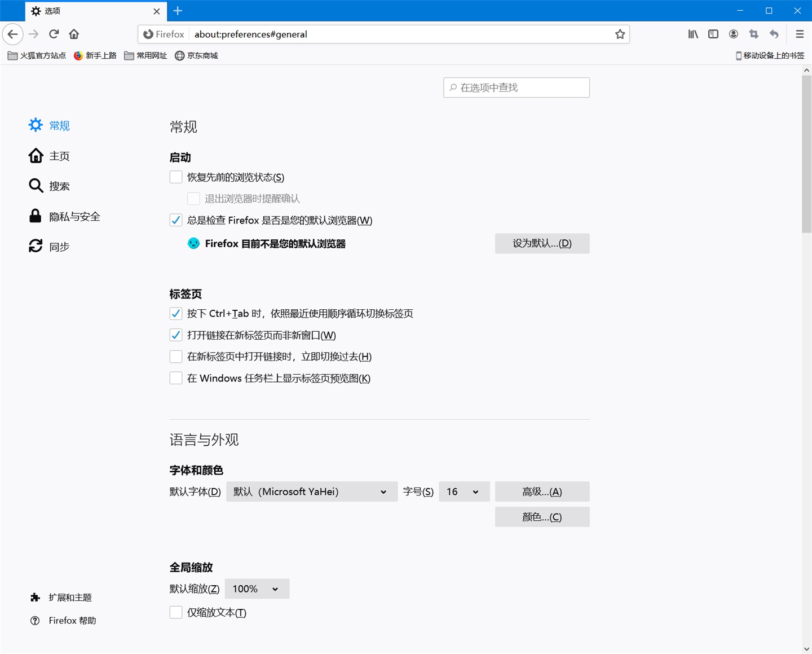Bookmark this page with the star
Viewport: 812px width, 654px height.
[620, 34]
